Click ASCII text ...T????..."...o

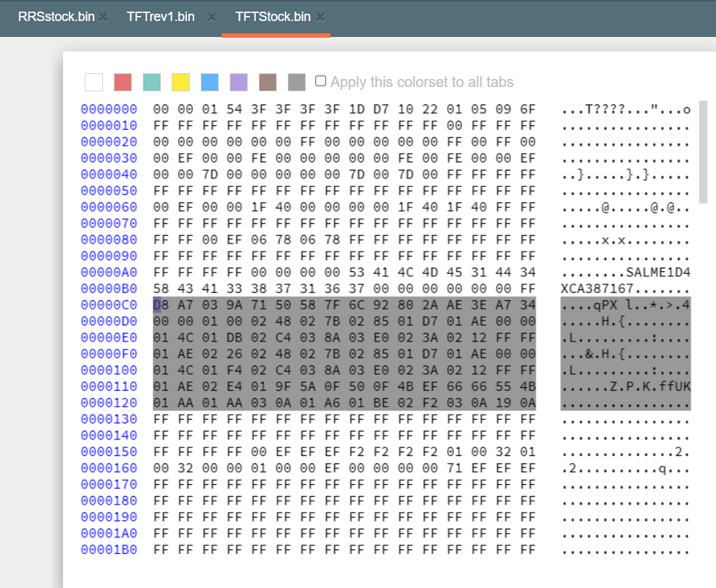(x=626, y=109)
